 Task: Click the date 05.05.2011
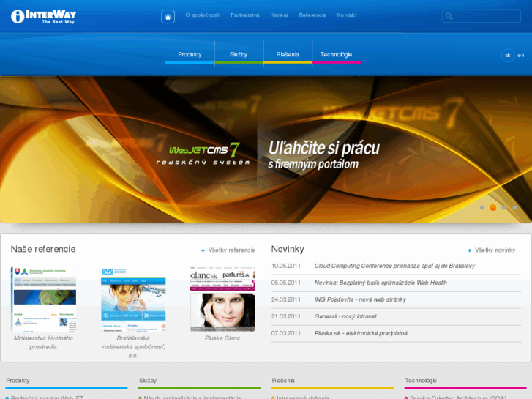286,283
